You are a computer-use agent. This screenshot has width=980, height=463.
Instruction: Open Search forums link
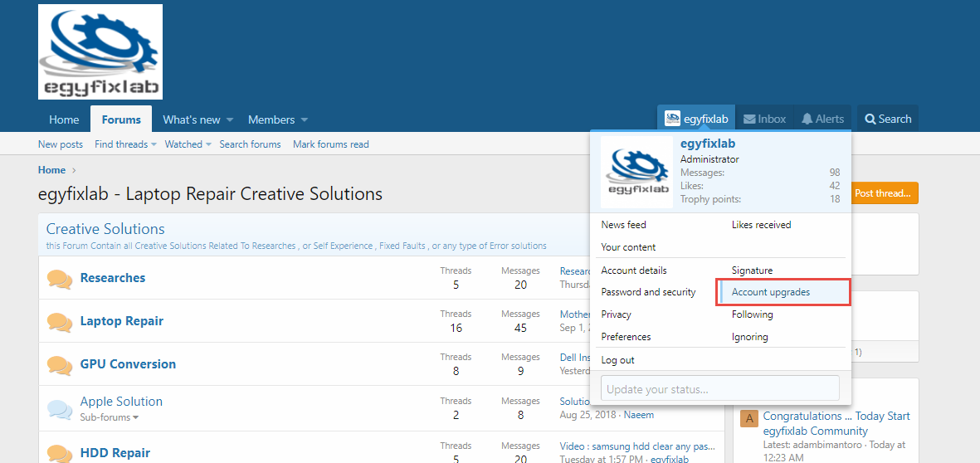[250, 144]
